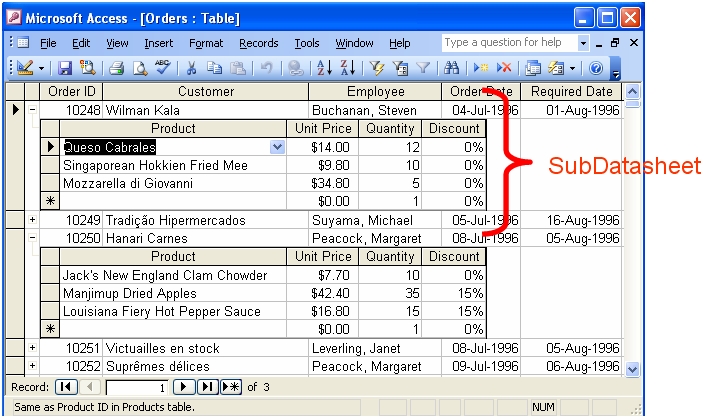Open the help question box dropdown arrow
705x417 pixels.
[583, 43]
